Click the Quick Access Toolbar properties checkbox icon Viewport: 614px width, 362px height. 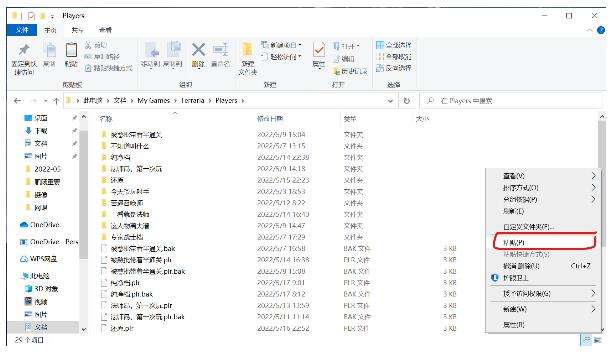tap(32, 16)
